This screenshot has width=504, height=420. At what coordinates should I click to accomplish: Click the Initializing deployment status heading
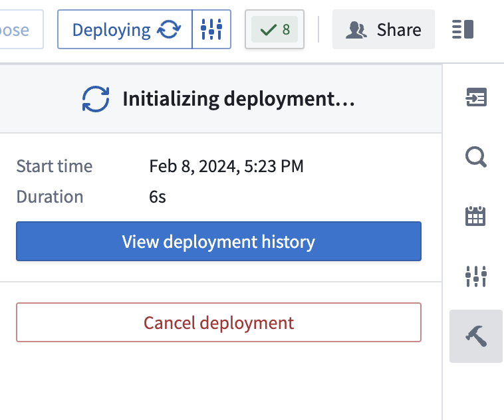[x=239, y=99]
